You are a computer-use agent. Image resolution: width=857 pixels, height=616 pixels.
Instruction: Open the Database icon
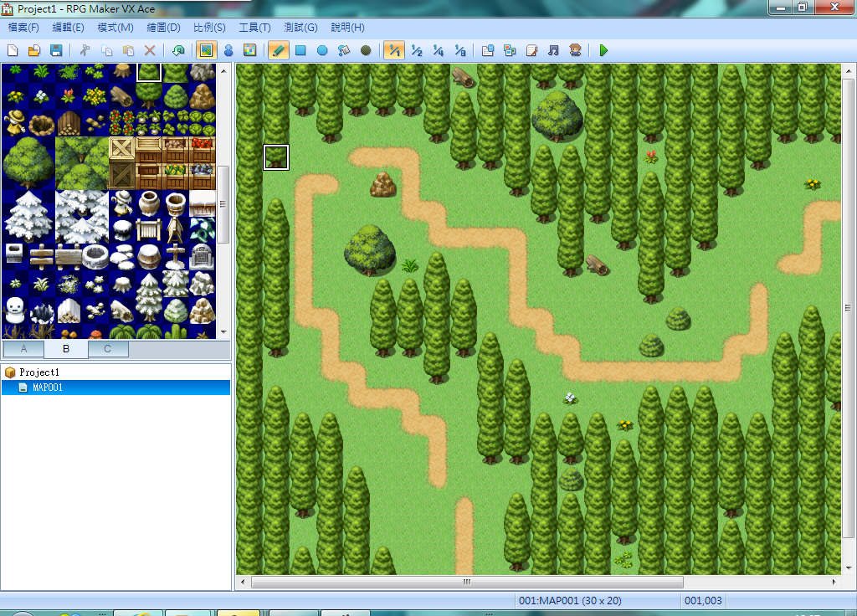pyautogui.click(x=488, y=51)
